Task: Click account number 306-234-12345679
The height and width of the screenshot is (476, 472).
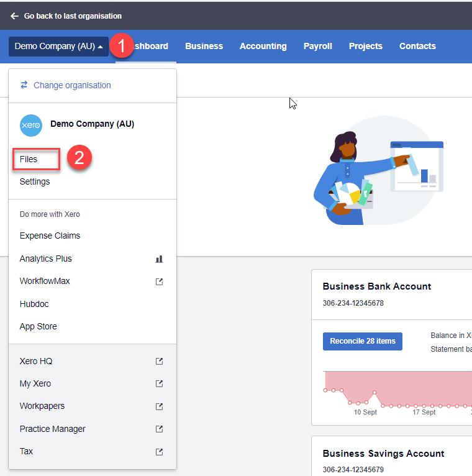Action: coord(353,470)
